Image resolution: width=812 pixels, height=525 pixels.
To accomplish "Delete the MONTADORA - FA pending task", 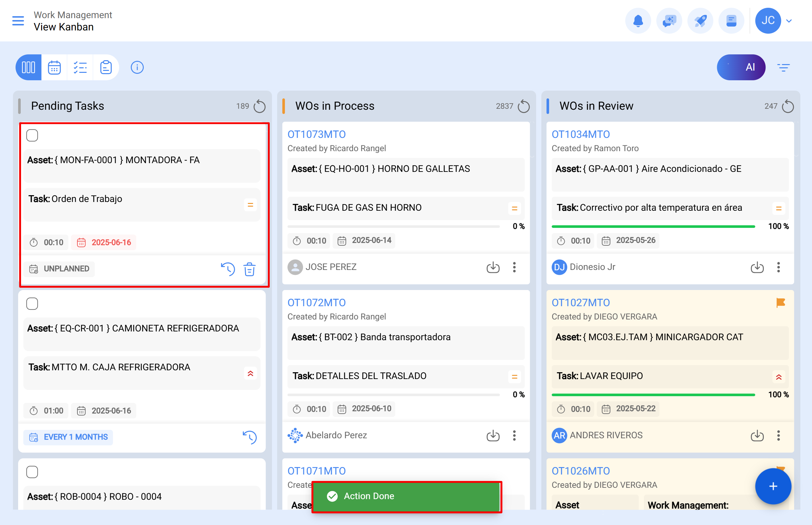I will tap(249, 269).
